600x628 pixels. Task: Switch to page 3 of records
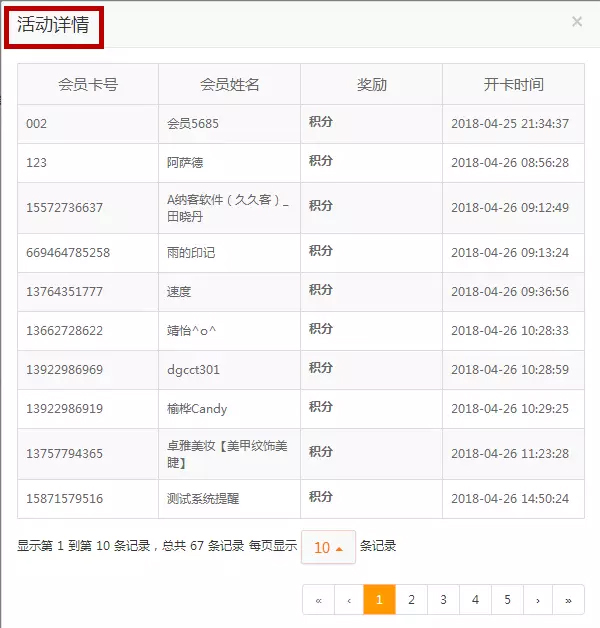(x=443, y=600)
